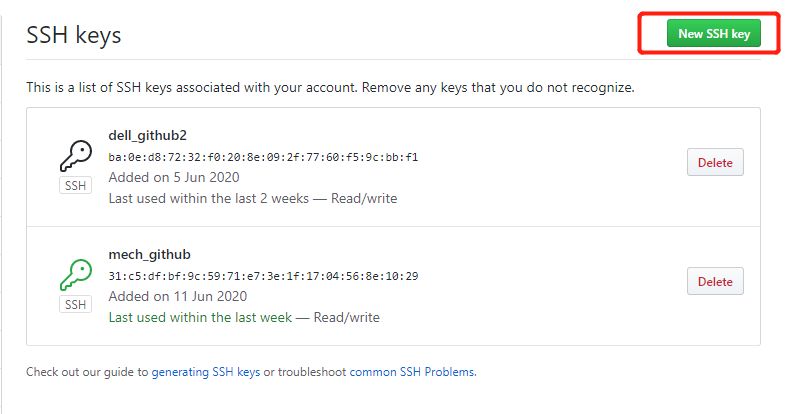Delete the mech_github SSH key
This screenshot has height=414, width=809.
point(715,281)
